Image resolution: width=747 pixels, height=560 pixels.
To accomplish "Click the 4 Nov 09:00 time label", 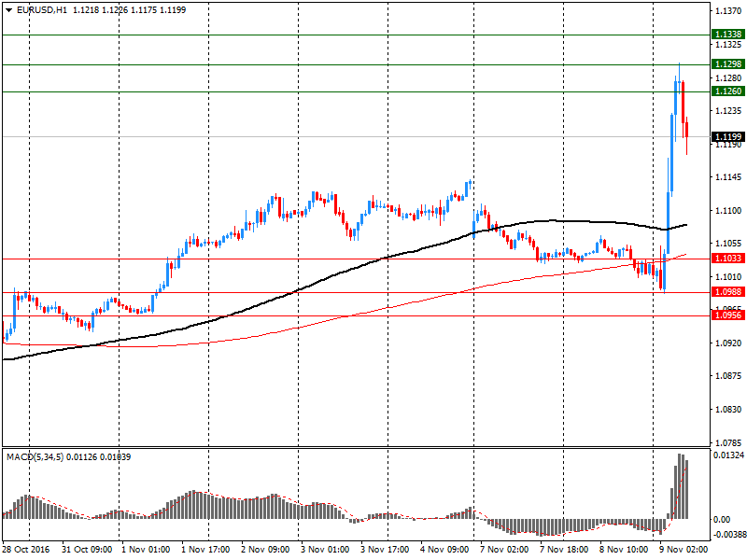I will (444, 550).
